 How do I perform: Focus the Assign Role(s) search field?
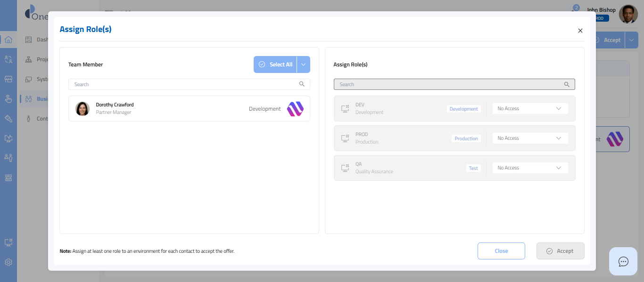448,84
